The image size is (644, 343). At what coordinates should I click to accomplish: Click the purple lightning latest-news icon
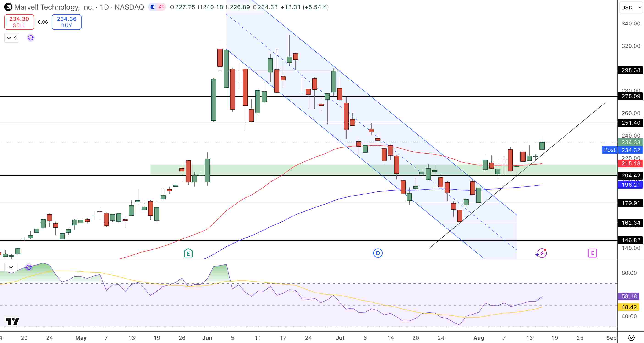click(541, 253)
